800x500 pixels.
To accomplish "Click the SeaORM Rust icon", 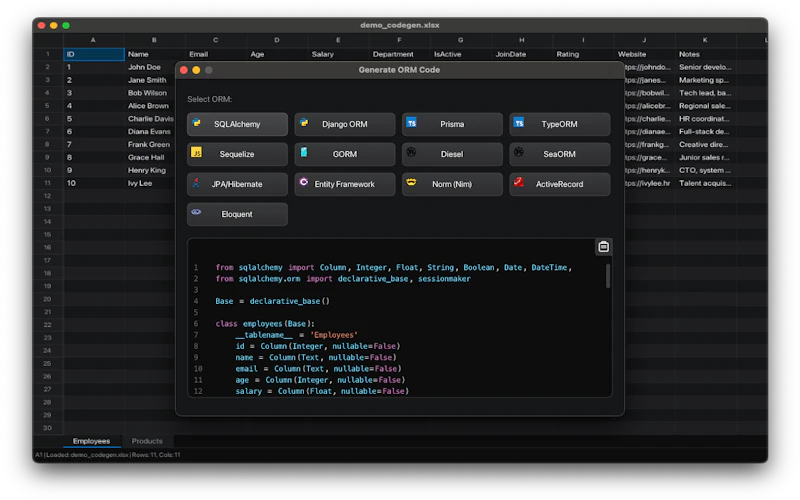I will (519, 153).
